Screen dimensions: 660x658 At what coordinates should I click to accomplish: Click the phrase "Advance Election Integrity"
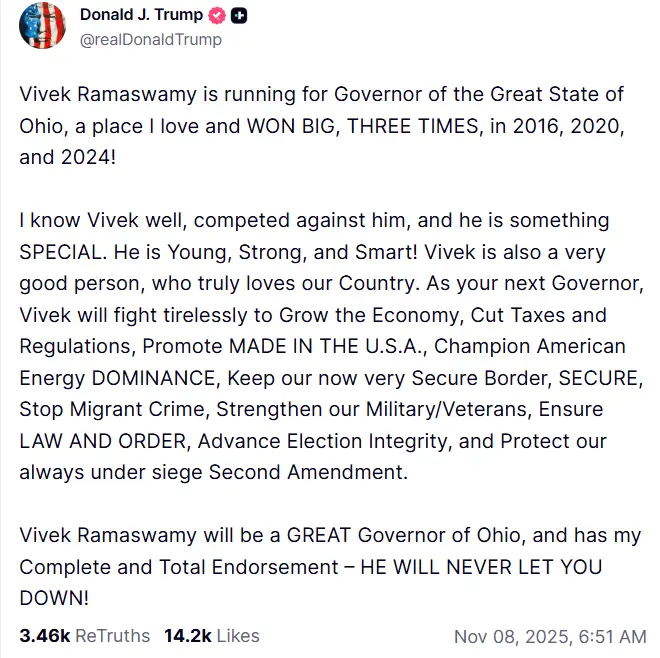point(304,441)
